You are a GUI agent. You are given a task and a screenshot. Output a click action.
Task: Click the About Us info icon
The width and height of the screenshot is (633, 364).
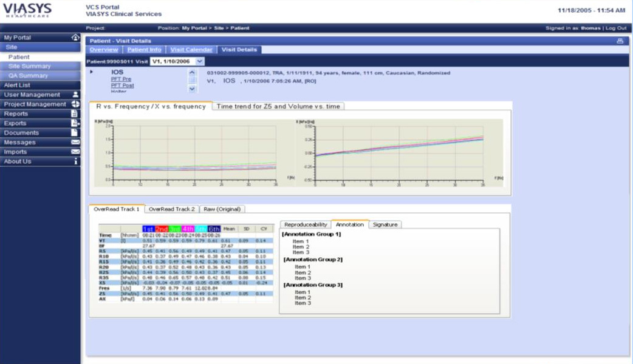75,161
